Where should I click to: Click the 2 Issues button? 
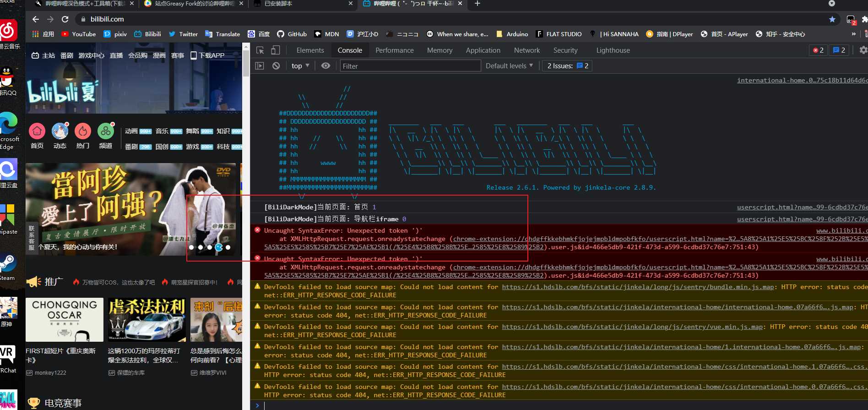click(x=568, y=66)
